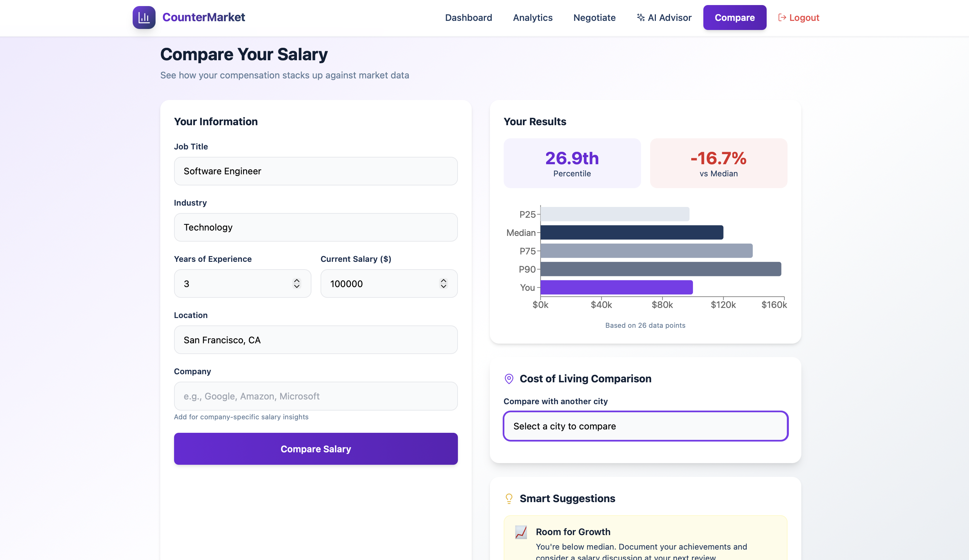Click the purple You bar in the chart
The image size is (969, 560).
(616, 287)
